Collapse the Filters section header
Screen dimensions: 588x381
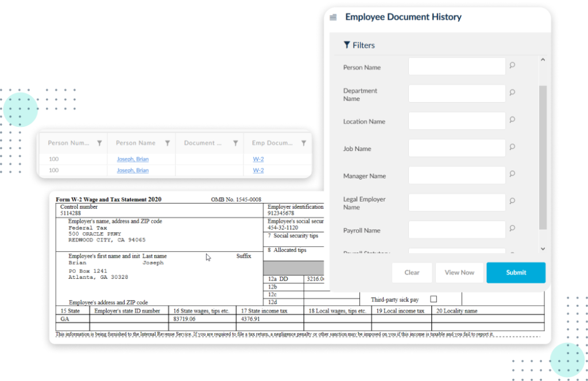pos(359,45)
